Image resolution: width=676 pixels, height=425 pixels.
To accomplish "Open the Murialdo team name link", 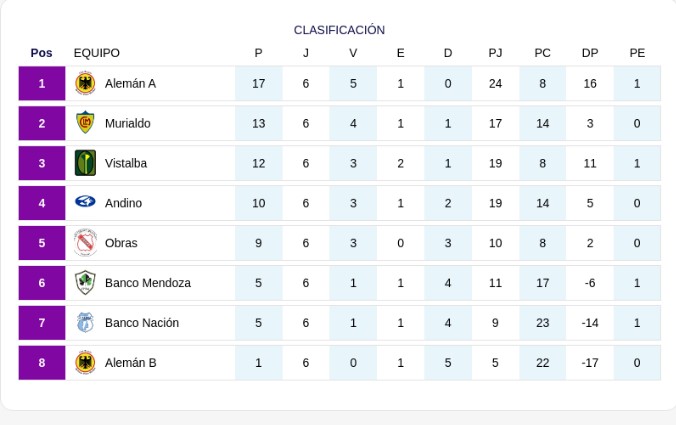I will coord(128,123).
